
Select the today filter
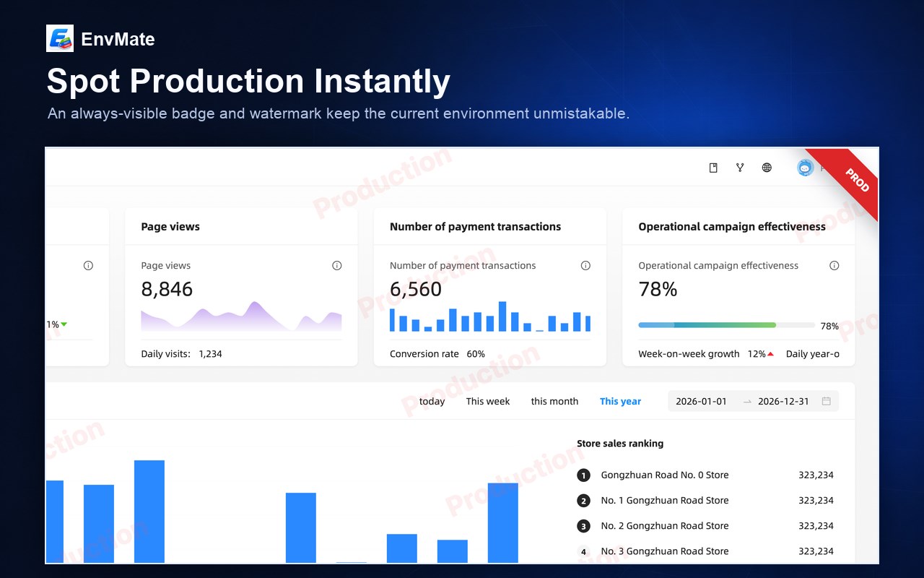(432, 401)
